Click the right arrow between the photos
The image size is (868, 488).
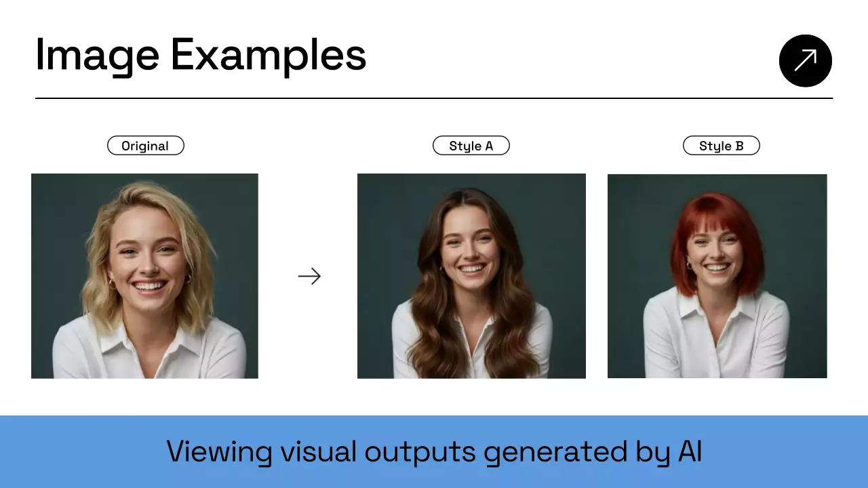pyautogui.click(x=309, y=276)
